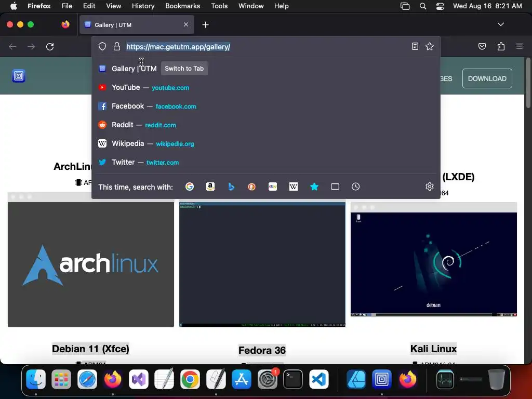
Task: Open System Settings from the Dock
Action: point(268,379)
